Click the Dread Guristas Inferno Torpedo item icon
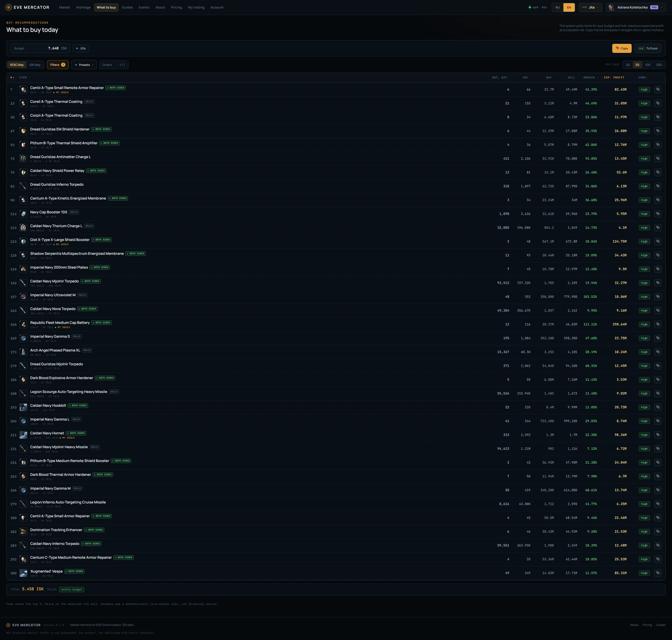 (23, 186)
